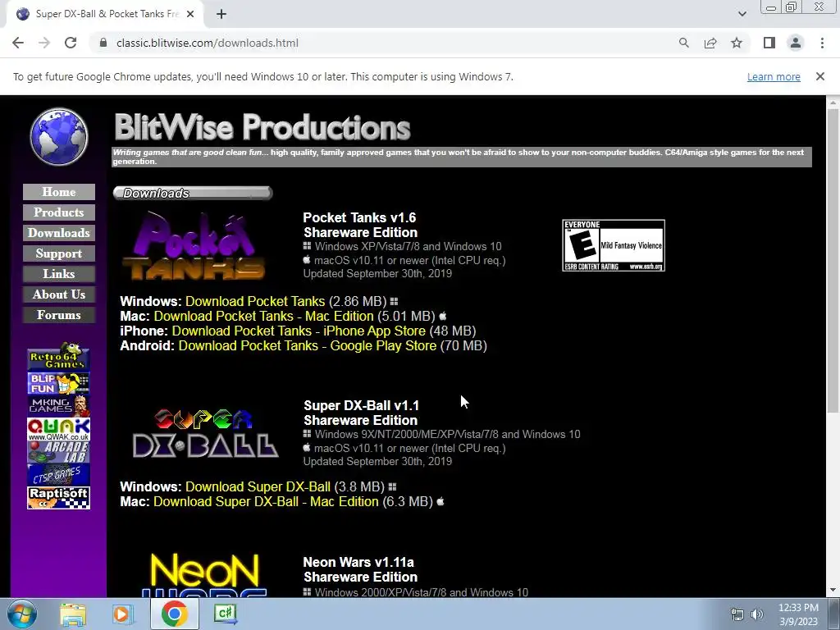The height and width of the screenshot is (630, 840).
Task: Bookmark this page with the star icon
Action: (x=737, y=43)
